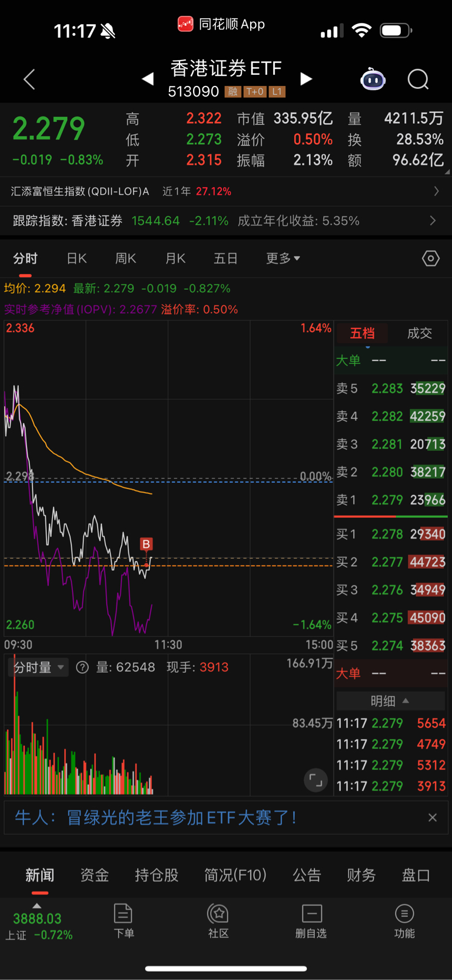Viewport: 452px width, 980px height.
Task: Tap 买3 price 2.276 row
Action: pos(391,590)
